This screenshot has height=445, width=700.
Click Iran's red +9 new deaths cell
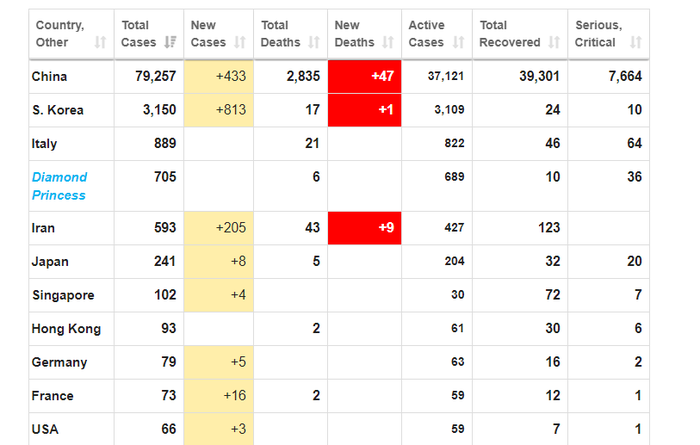point(364,228)
